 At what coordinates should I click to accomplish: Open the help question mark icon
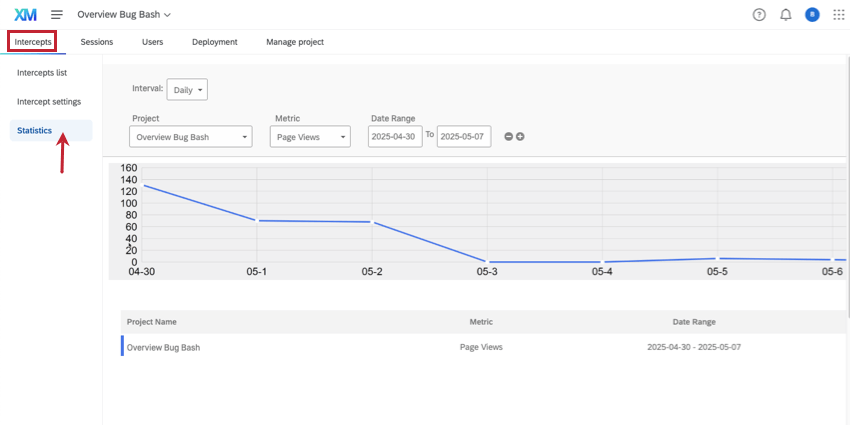759,15
